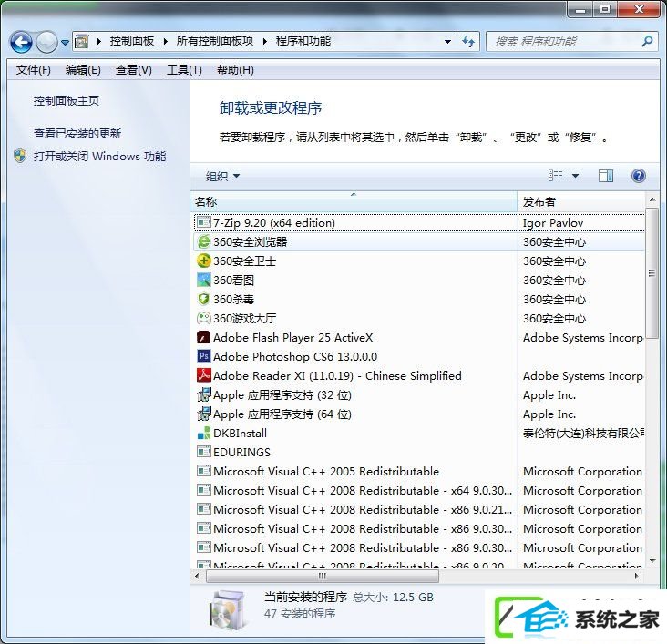This screenshot has width=667, height=644.
Task: Open the address bar history dropdown
Action: tap(447, 42)
